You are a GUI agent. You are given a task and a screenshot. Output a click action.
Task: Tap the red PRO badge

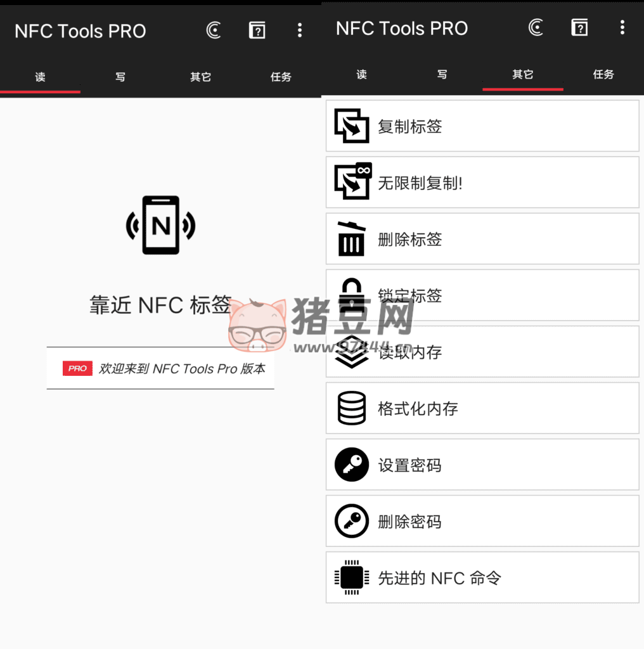77,368
